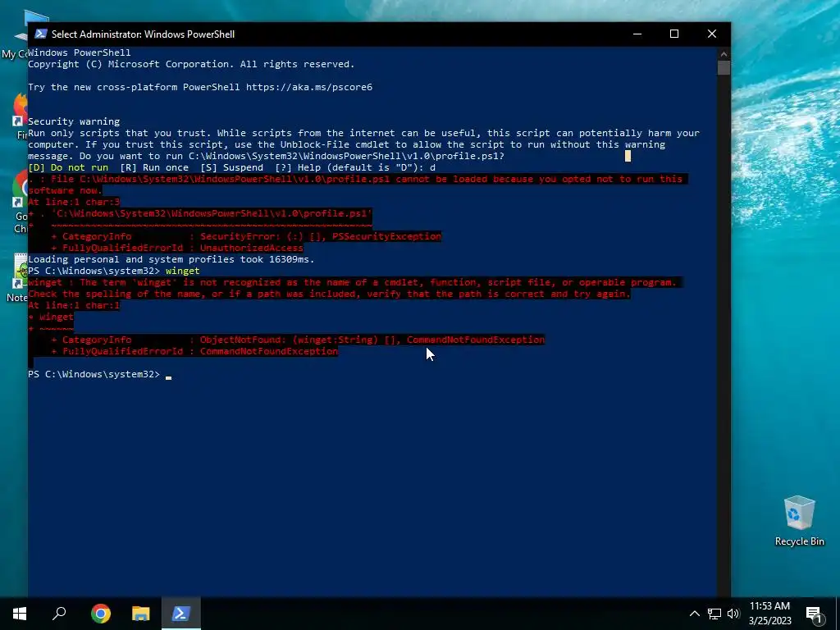This screenshot has width=840, height=630.
Task: Click '[D] Do not run' option text
Action: pyautogui.click(x=68, y=167)
